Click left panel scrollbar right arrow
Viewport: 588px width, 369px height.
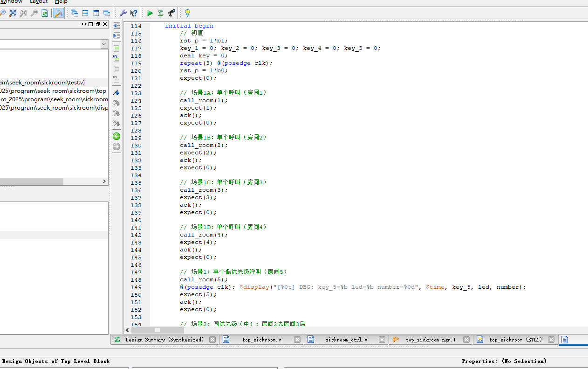[104, 181]
